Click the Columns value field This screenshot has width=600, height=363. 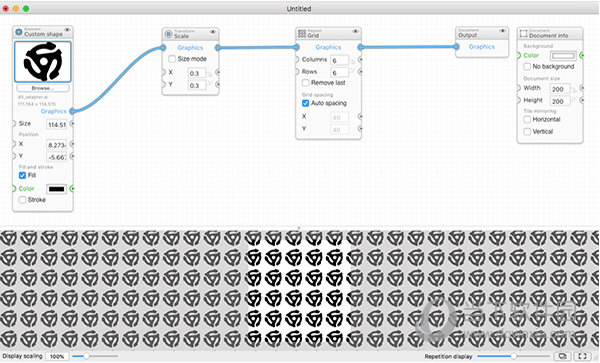click(340, 60)
